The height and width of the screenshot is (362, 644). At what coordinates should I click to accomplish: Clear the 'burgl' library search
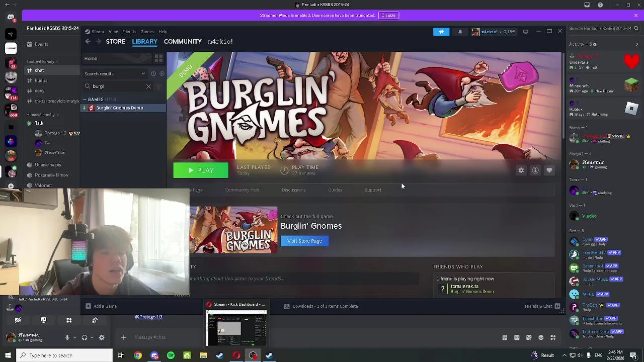pos(148,86)
